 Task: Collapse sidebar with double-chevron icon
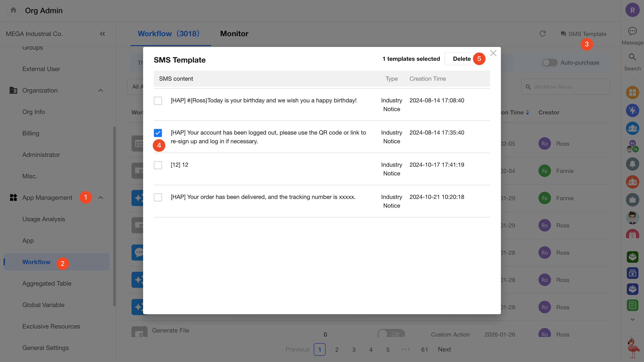[102, 34]
